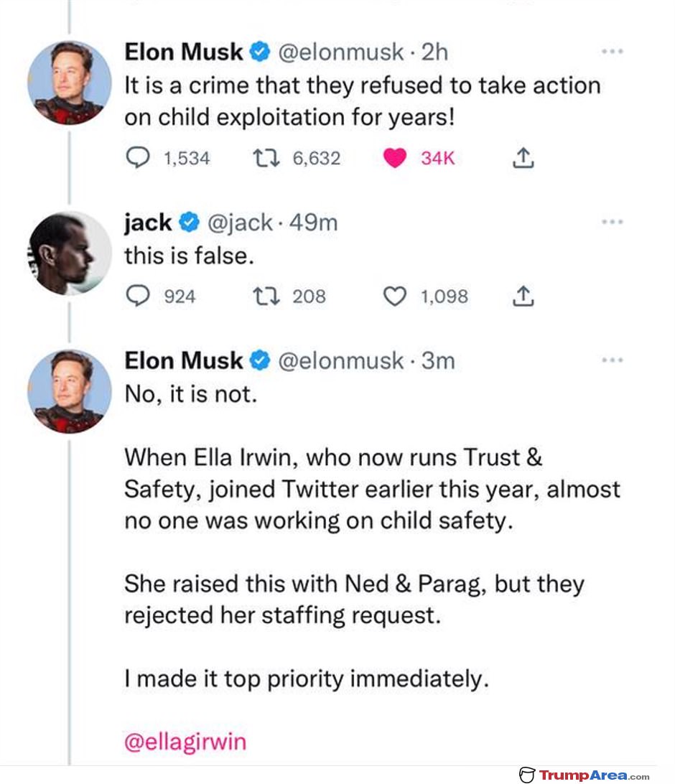Open more options menu on jack's tweet
675x784 pixels.
tap(613, 222)
